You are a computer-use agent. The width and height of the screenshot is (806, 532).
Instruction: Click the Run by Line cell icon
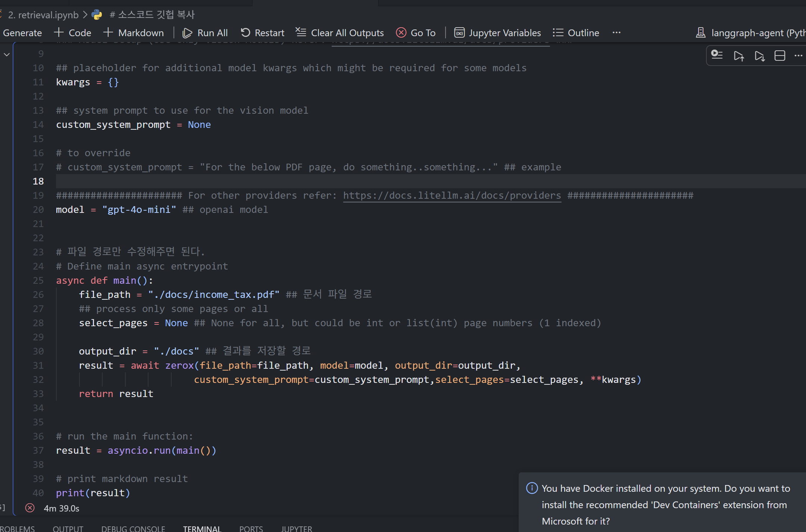(717, 55)
